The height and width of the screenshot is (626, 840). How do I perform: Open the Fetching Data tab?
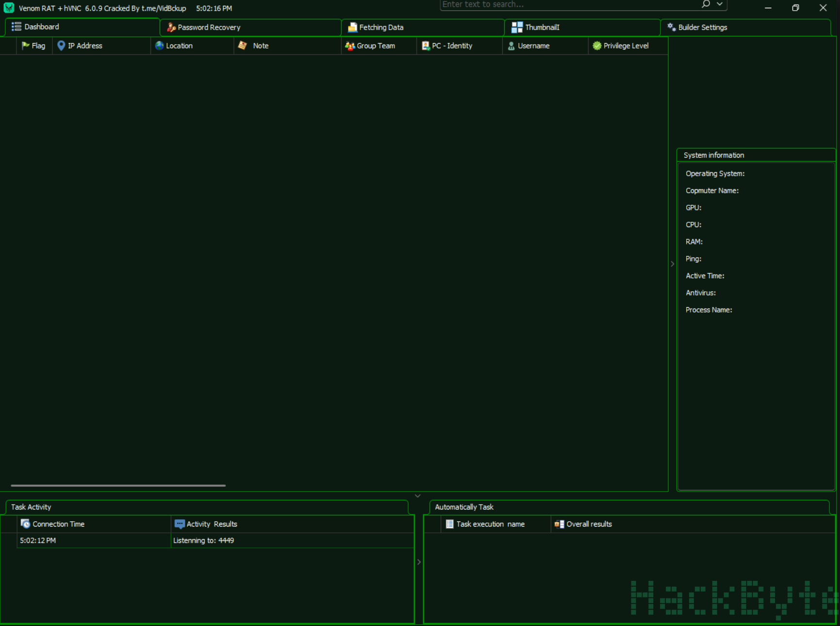pyautogui.click(x=423, y=27)
